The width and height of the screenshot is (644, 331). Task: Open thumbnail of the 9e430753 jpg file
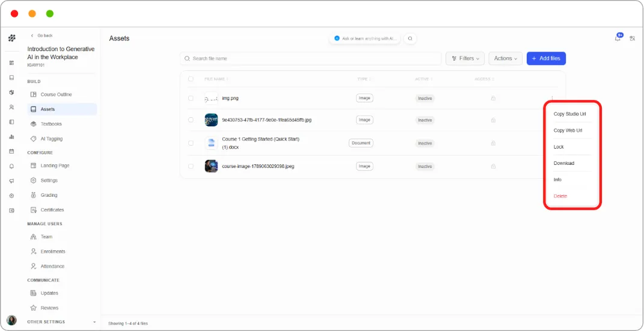click(x=211, y=120)
